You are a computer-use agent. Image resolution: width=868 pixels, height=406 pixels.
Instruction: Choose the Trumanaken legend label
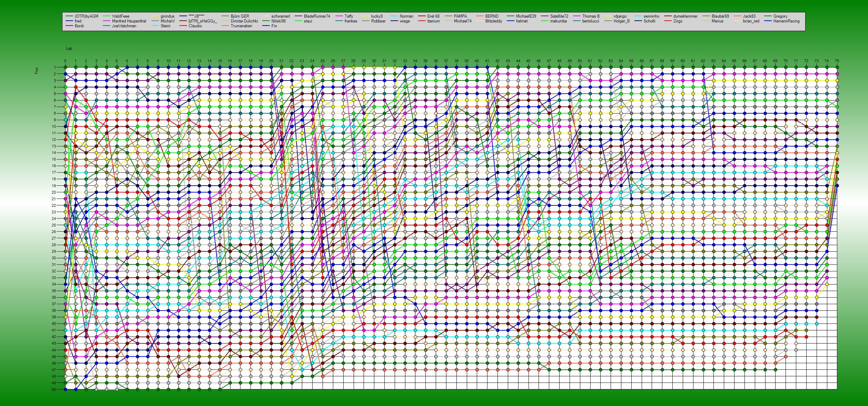click(241, 26)
